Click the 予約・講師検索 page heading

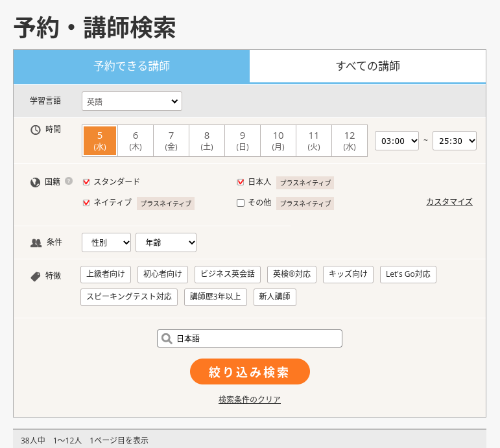95,28
